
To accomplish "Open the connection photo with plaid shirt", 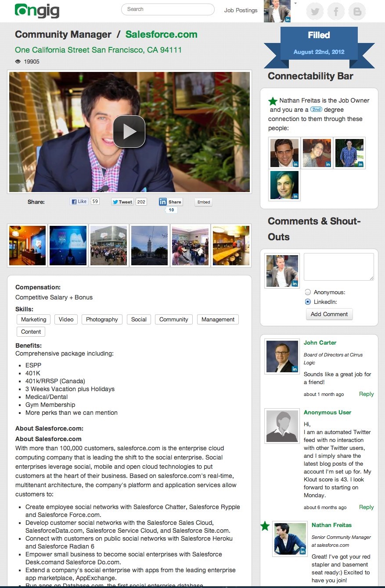I will (x=349, y=153).
